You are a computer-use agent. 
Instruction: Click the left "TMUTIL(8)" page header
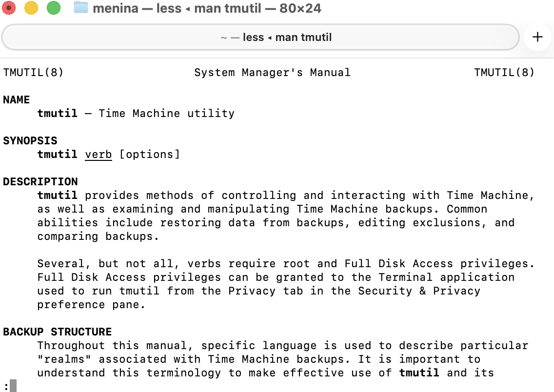click(33, 72)
